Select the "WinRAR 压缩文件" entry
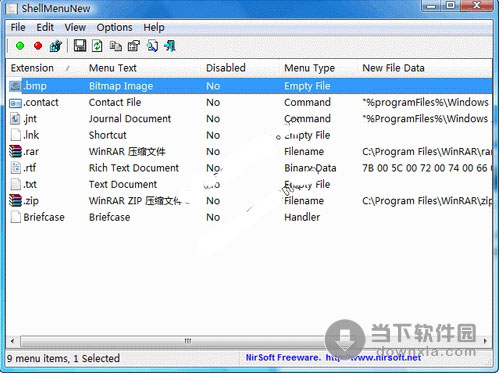This screenshot has width=500, height=374. 127,151
